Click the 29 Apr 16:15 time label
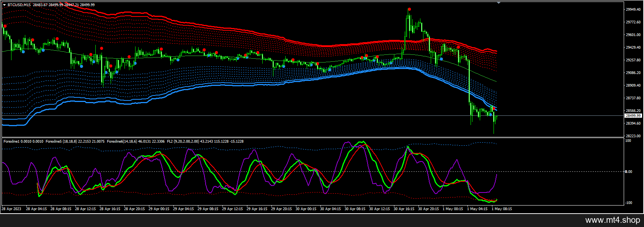The height and width of the screenshot is (227, 644). tap(257, 209)
